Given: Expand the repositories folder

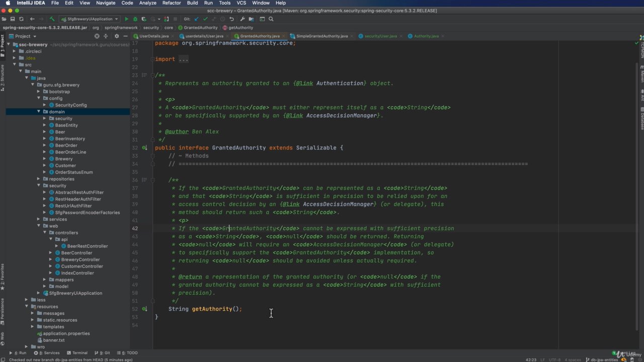Looking at the screenshot, I should tap(39, 179).
